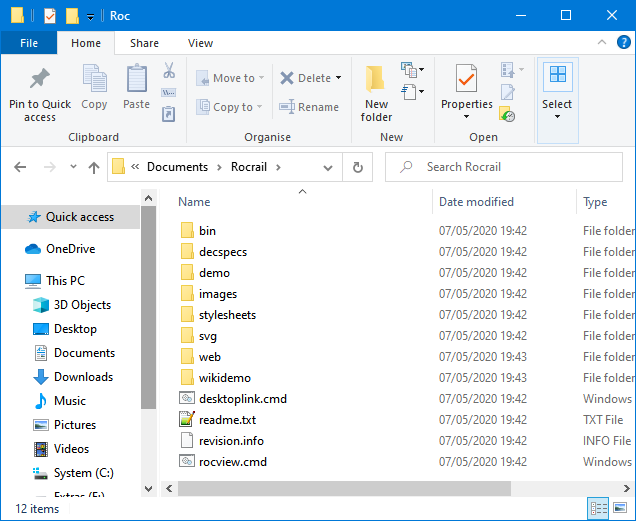Open the Select dropdown menu
Viewport: 636px width, 521px height.
[x=557, y=104]
